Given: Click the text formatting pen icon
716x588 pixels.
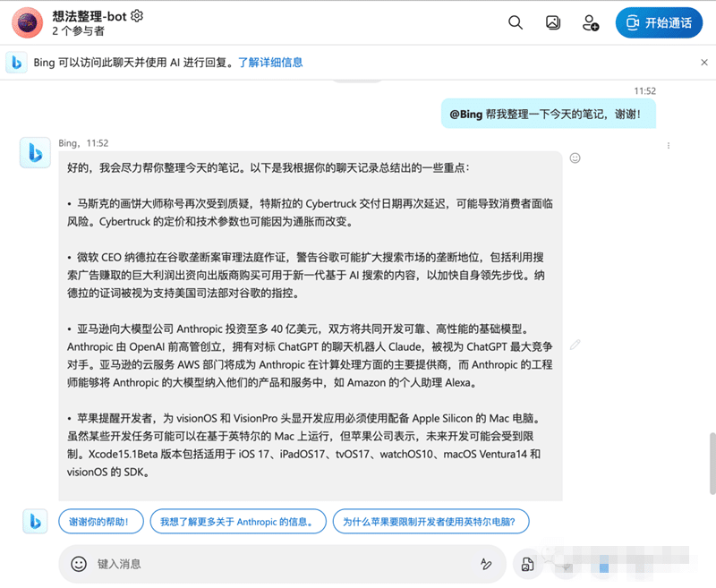Looking at the screenshot, I should pyautogui.click(x=486, y=564).
